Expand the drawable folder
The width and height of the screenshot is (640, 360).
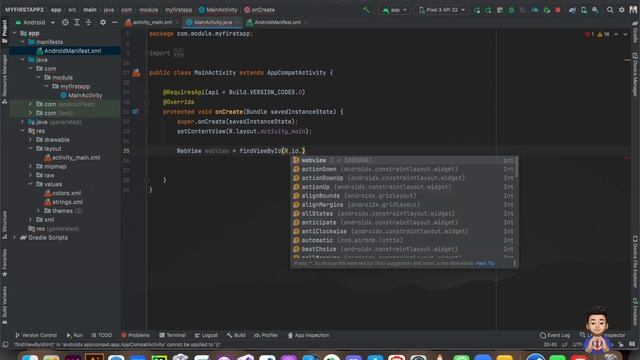pos(30,140)
